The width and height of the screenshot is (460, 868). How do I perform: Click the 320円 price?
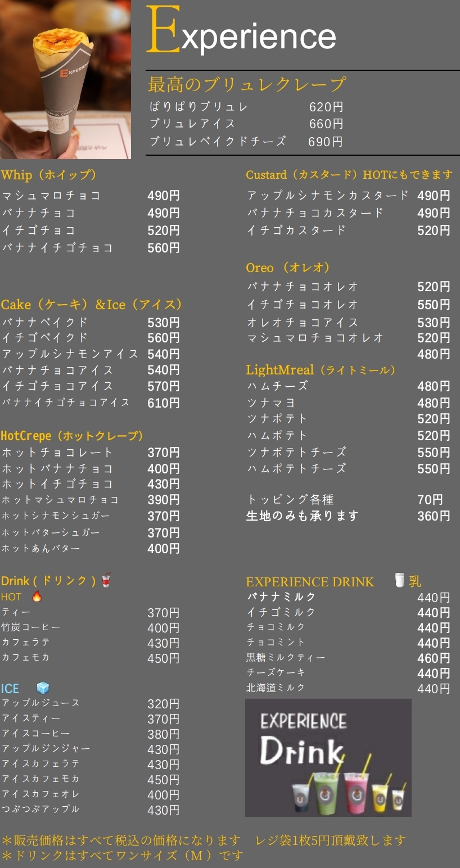[x=164, y=704]
